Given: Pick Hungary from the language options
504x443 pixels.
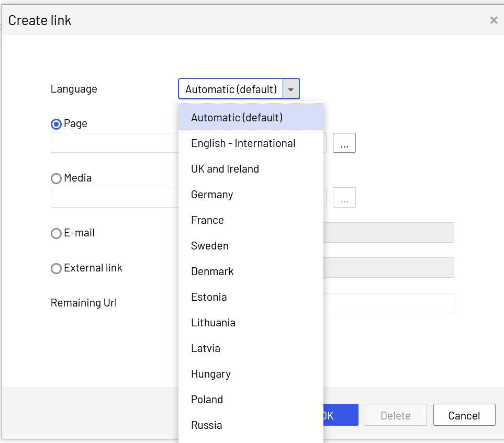Looking at the screenshot, I should (x=211, y=374).
